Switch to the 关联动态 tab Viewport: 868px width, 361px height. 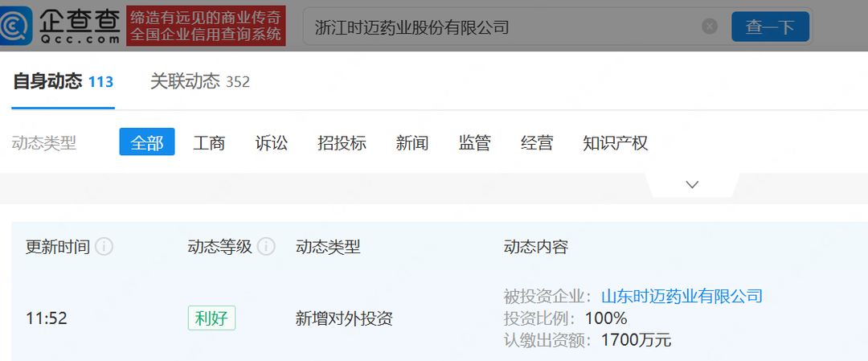tap(200, 82)
